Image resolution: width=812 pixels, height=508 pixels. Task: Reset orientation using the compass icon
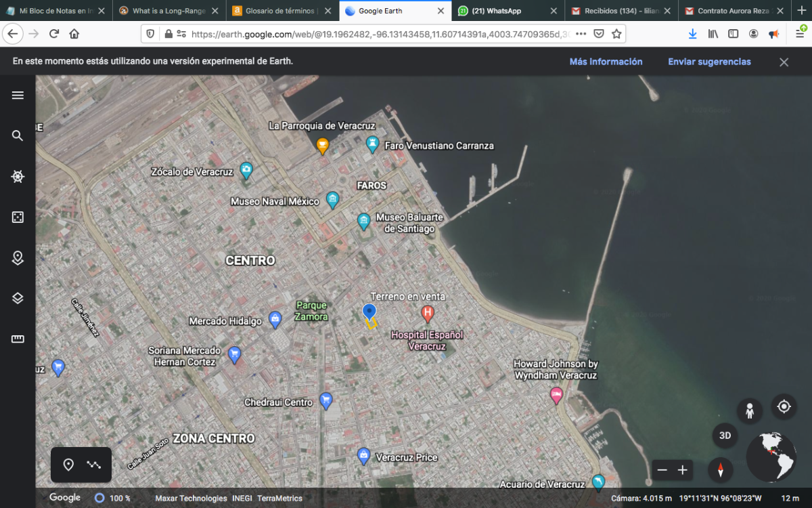[x=721, y=470]
